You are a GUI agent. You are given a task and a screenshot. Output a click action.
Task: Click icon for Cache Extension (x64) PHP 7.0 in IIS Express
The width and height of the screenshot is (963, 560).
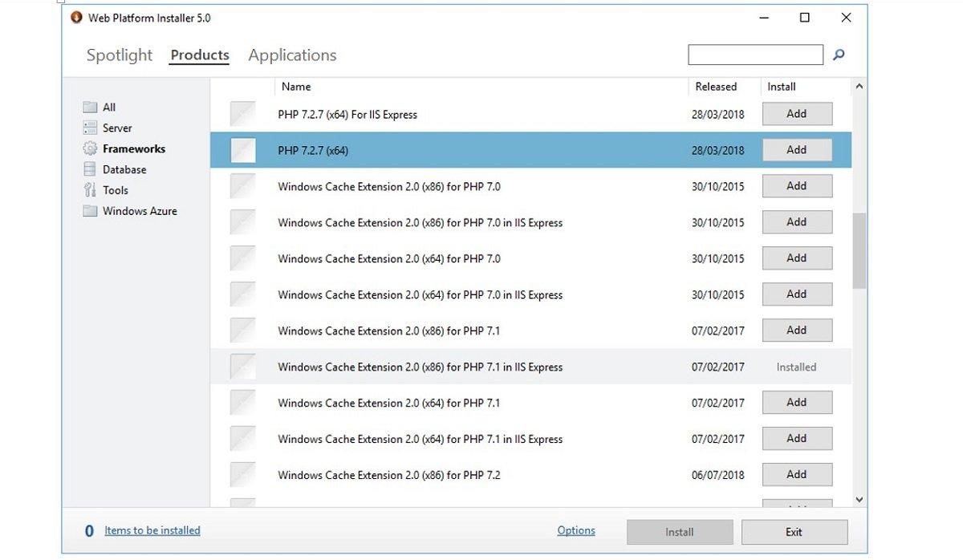pos(243,294)
